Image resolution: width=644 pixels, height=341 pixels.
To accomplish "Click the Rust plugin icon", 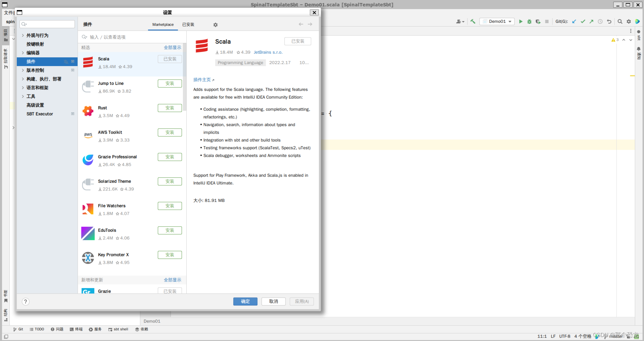I will [88, 111].
